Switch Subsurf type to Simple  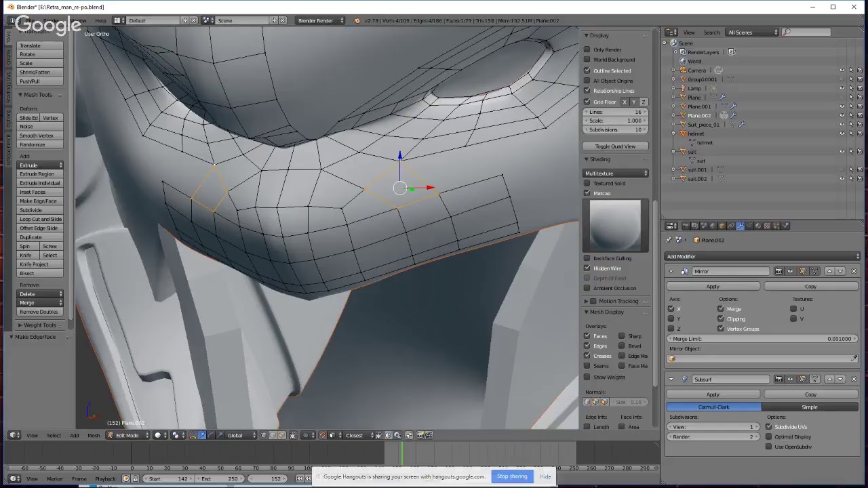point(810,407)
